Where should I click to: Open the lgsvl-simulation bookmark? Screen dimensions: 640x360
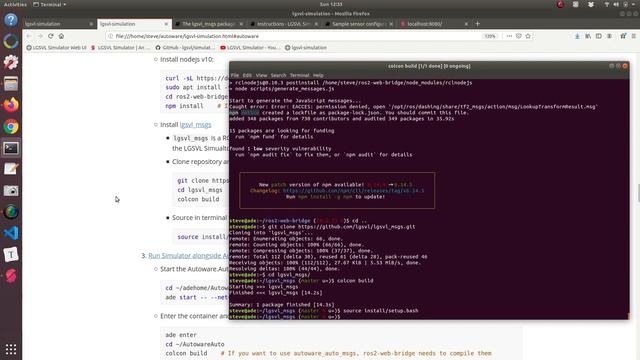[306, 48]
